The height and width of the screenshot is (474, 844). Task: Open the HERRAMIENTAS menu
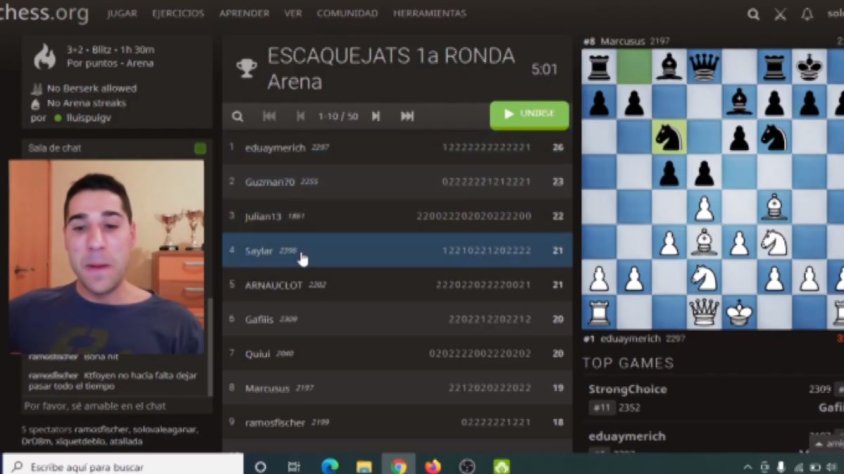point(430,13)
